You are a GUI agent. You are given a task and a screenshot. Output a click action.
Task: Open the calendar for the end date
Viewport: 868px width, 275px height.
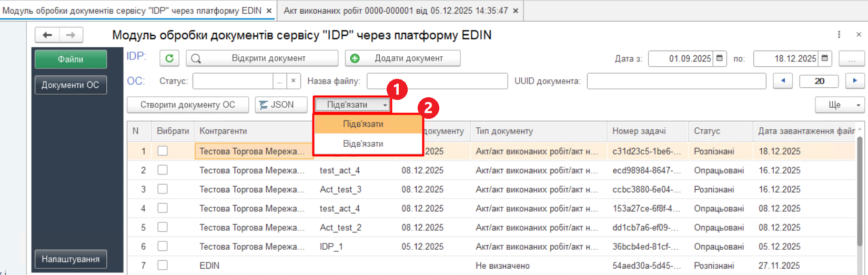tap(825, 58)
